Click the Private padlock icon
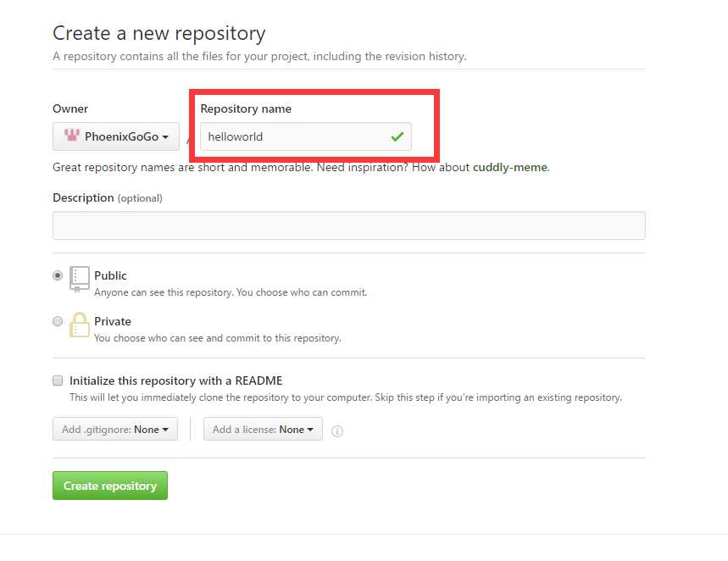 [x=80, y=325]
